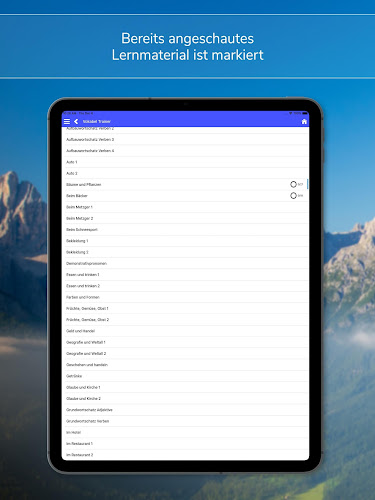Open Im Restaurant 1
The width and height of the screenshot is (375, 500).
(x=185, y=444)
